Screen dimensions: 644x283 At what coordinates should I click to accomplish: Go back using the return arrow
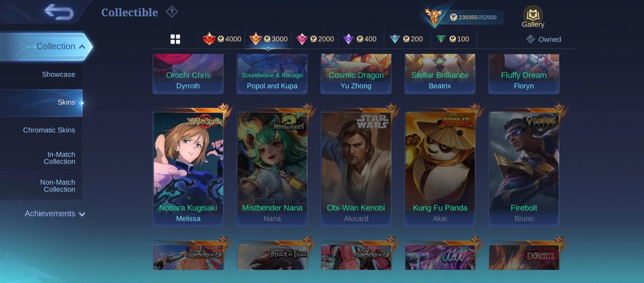[x=59, y=12]
